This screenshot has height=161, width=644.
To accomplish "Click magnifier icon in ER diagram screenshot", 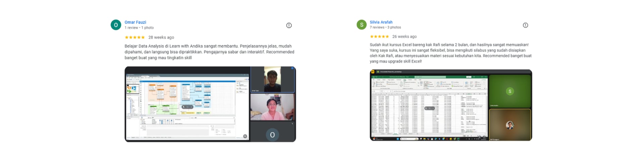I will click(245, 136).
